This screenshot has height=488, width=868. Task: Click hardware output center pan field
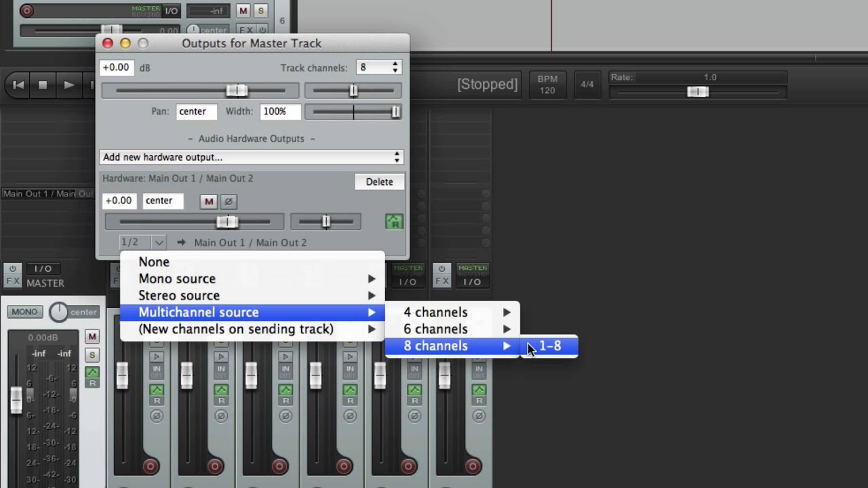[163, 201]
